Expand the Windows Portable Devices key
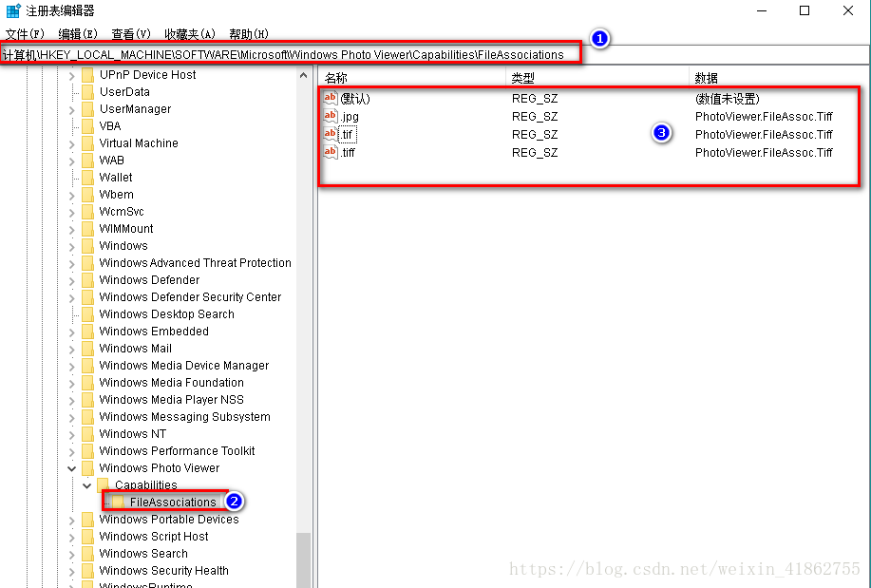Viewport: 871px width, 588px height. pyautogui.click(x=71, y=521)
